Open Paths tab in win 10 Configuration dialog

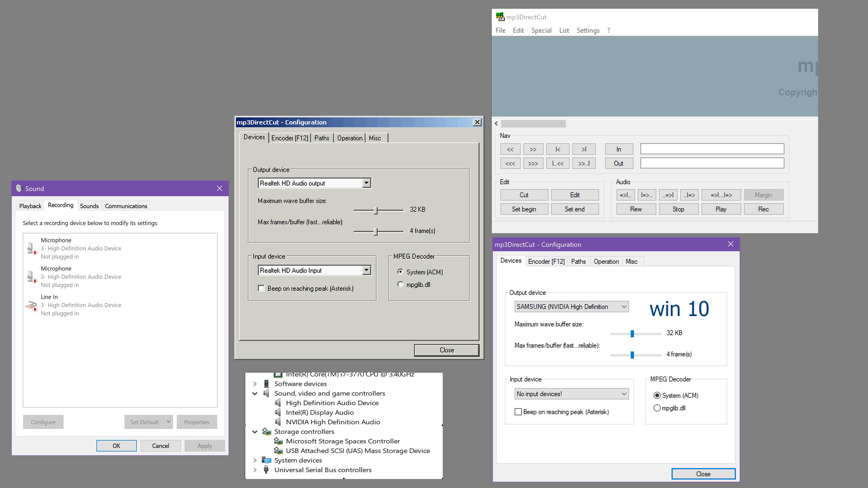point(578,262)
